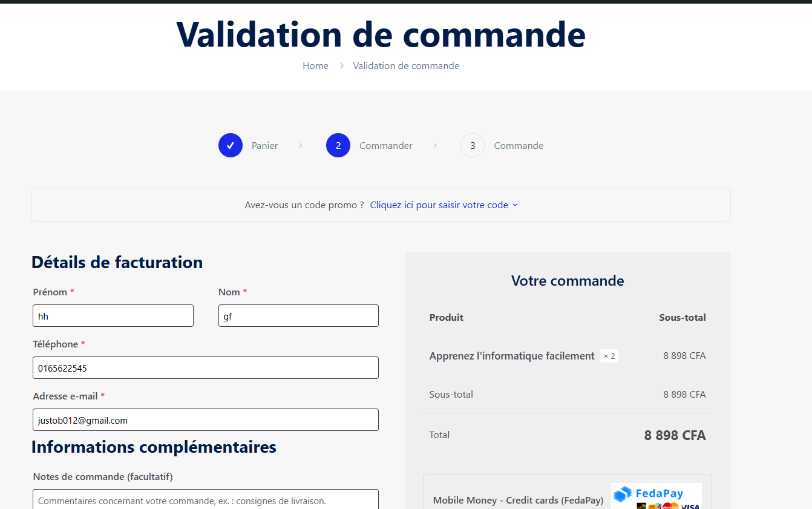Click 'Cliquez ici pour saisir votre code' link
This screenshot has height=509, width=812.
point(439,205)
